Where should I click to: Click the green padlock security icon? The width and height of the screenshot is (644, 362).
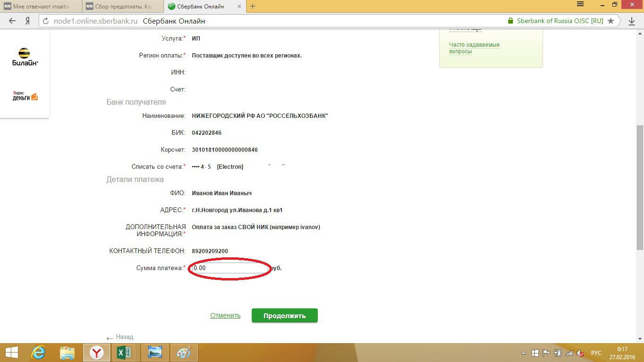(x=510, y=21)
